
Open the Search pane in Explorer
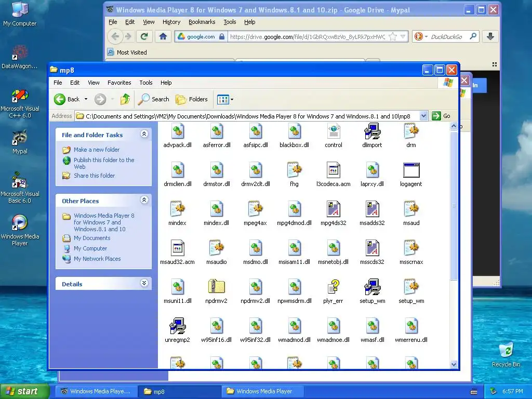click(x=154, y=99)
